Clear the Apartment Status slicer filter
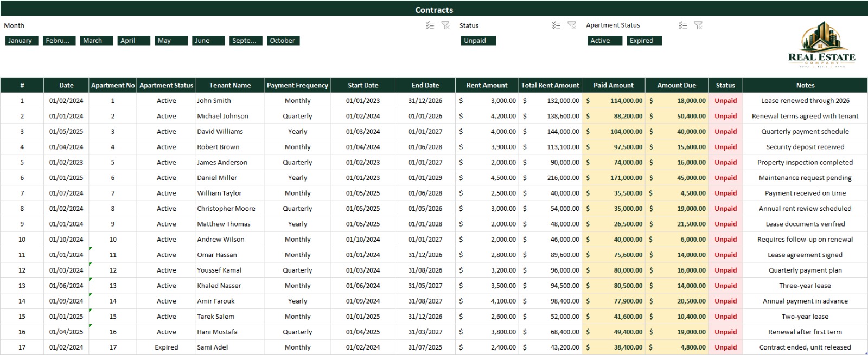Viewport: 868px width, 355px height. tap(698, 25)
